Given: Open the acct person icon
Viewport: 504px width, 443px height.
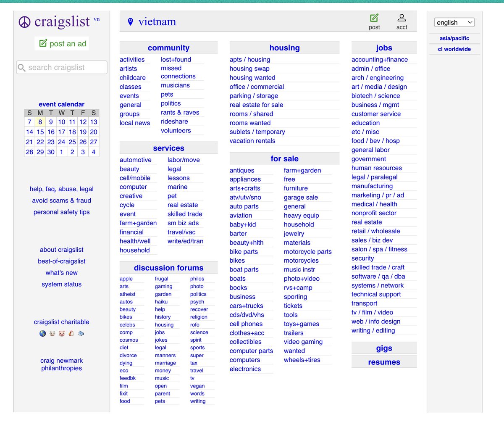Looking at the screenshot, I should [x=402, y=18].
